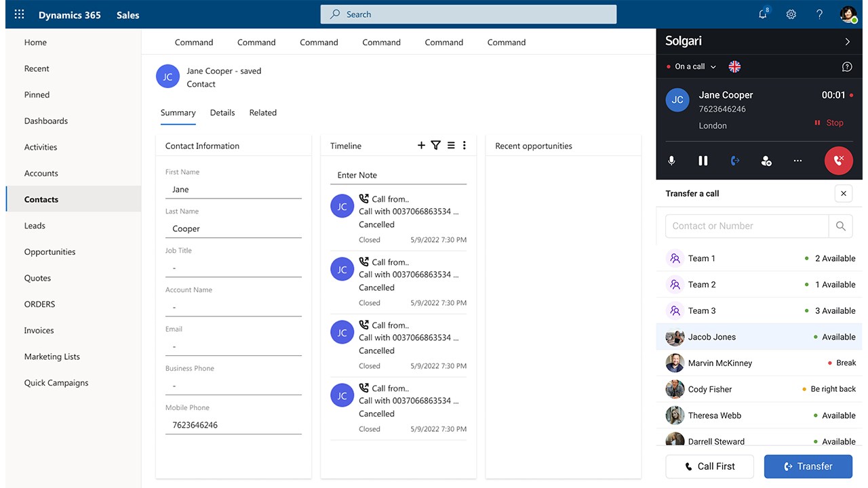Viewport: 868px width, 488px height.
Task: Click the Enter Note field in Timeline
Action: click(399, 175)
